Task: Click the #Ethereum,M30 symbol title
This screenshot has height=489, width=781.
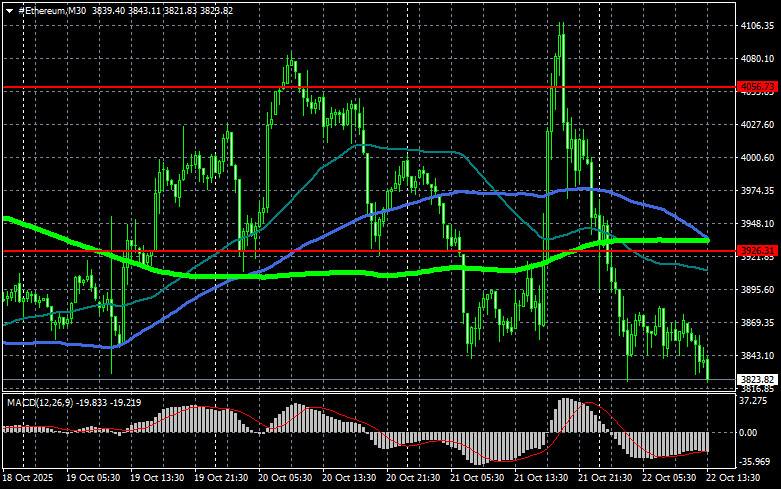Action: 52,9
